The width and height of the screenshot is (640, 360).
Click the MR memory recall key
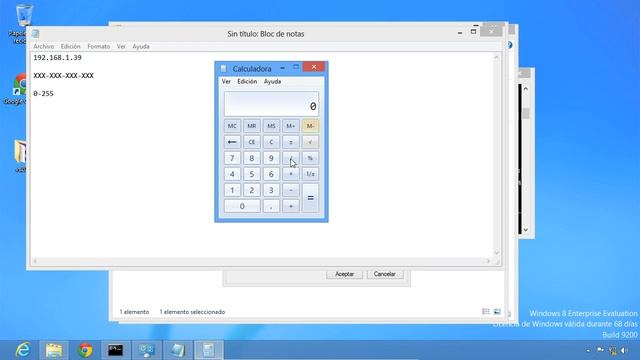(x=251, y=126)
